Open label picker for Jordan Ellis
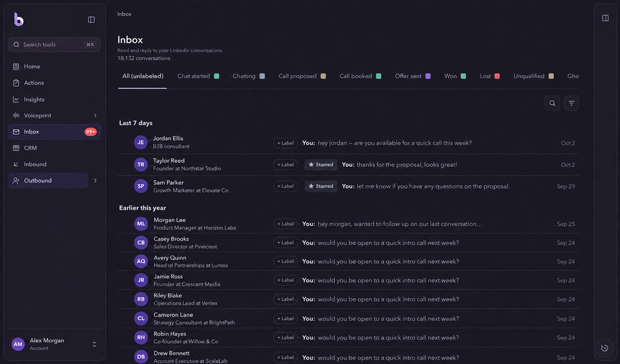The image size is (620, 364). pos(285,143)
